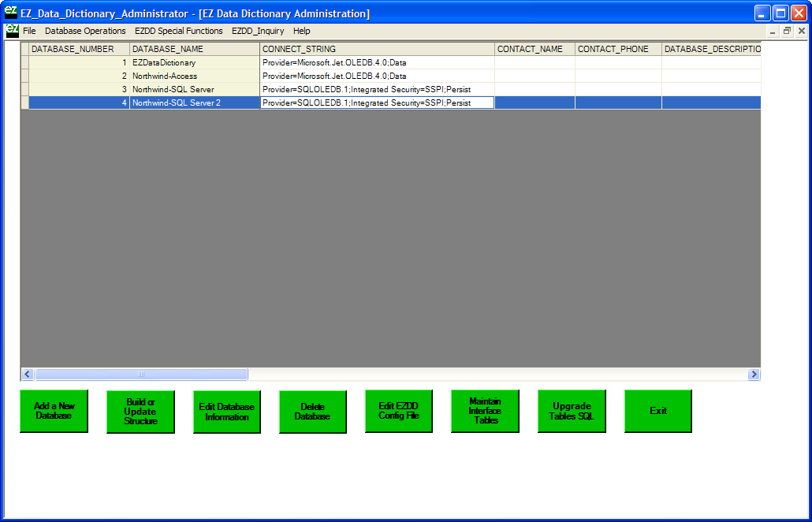Click the EZ application icon in title bar

pyautogui.click(x=10, y=12)
